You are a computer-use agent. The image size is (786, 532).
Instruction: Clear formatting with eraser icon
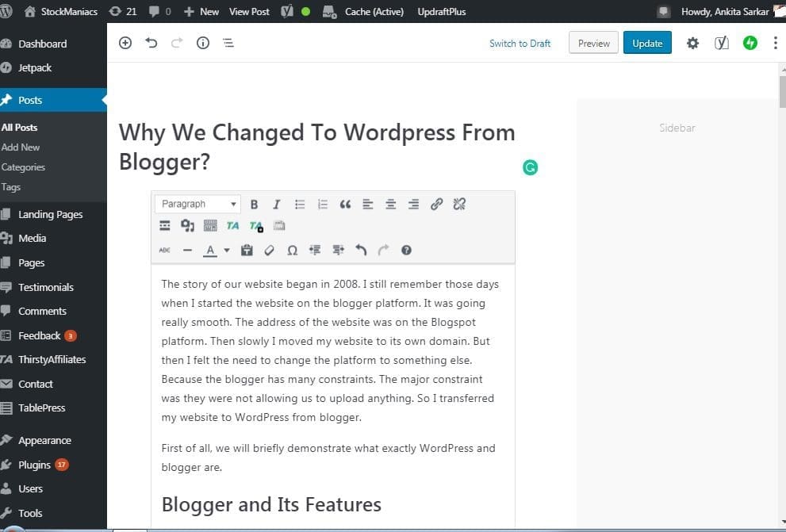(269, 250)
